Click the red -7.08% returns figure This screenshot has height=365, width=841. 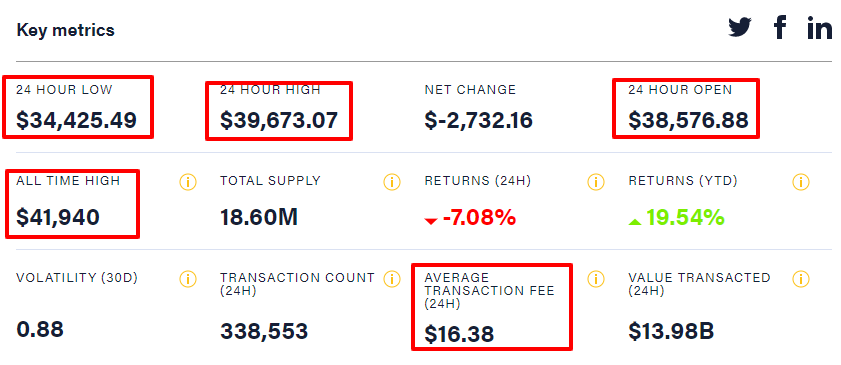coord(470,218)
